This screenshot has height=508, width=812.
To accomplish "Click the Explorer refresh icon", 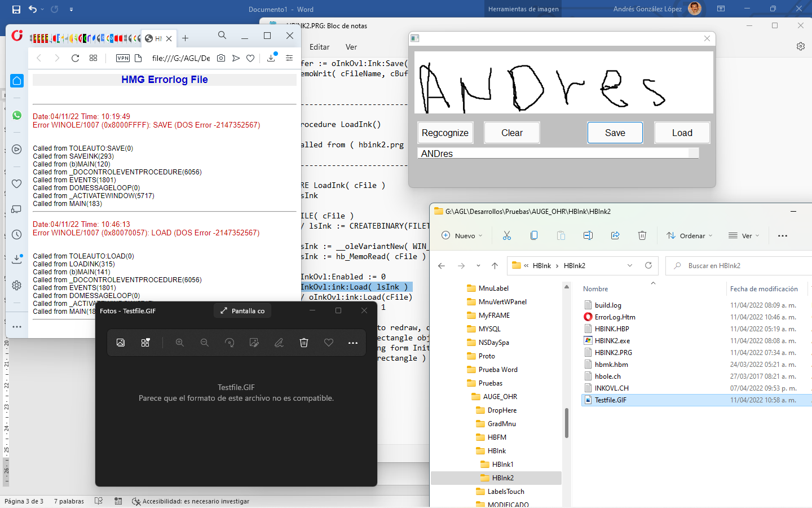I will tap(648, 265).
